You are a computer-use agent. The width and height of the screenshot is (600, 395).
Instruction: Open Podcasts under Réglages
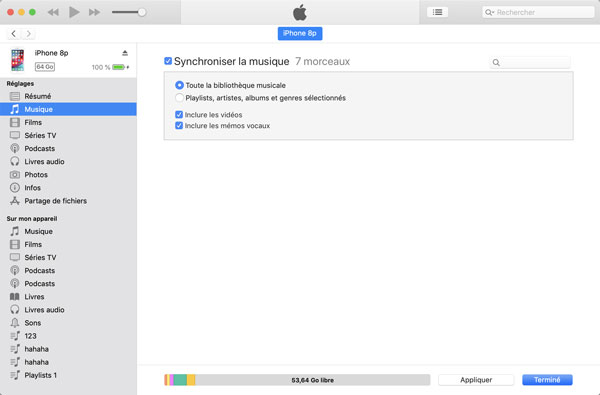(68, 148)
